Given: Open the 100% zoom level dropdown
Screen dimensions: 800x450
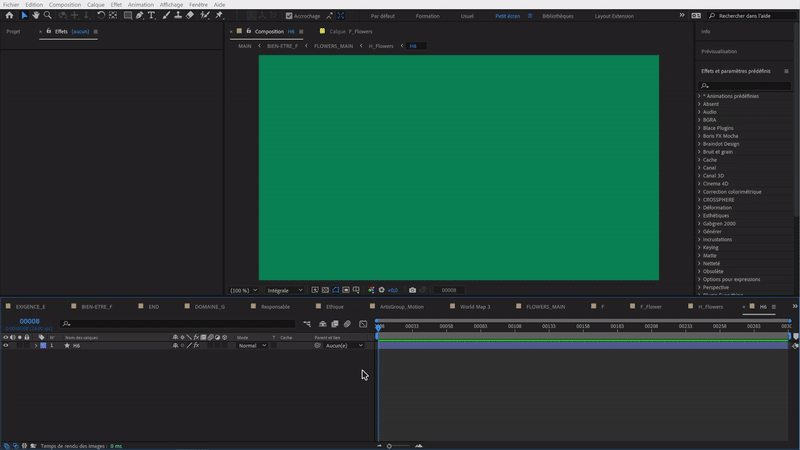Looking at the screenshot, I should click(x=243, y=290).
